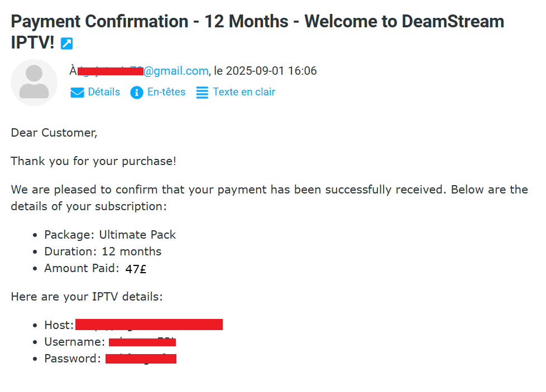The image size is (546, 392).
Task: Click the Thank you for your purchase line
Action: (x=93, y=161)
